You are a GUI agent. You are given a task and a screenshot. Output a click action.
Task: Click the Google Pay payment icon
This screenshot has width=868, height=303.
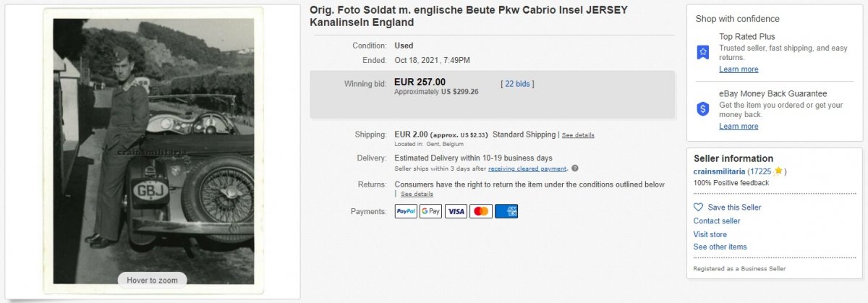[x=431, y=211]
